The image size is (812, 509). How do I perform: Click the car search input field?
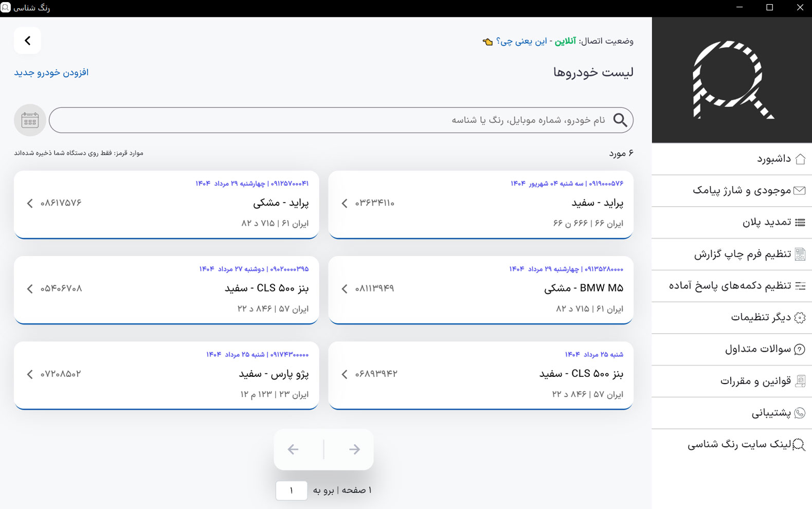(x=341, y=120)
